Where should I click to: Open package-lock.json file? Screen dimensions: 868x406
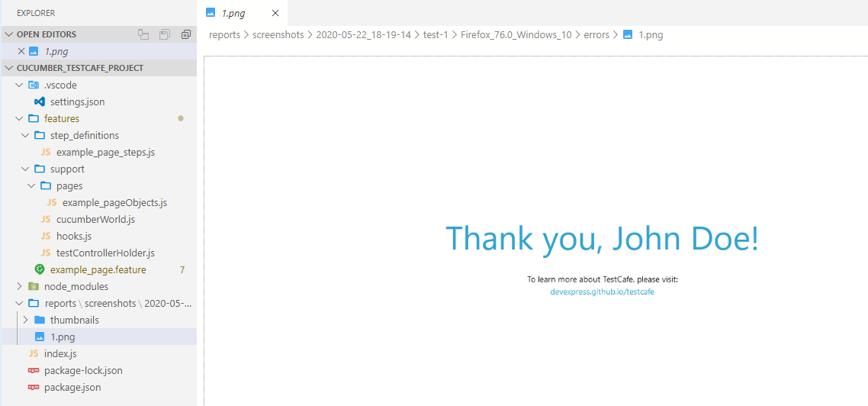coord(84,371)
